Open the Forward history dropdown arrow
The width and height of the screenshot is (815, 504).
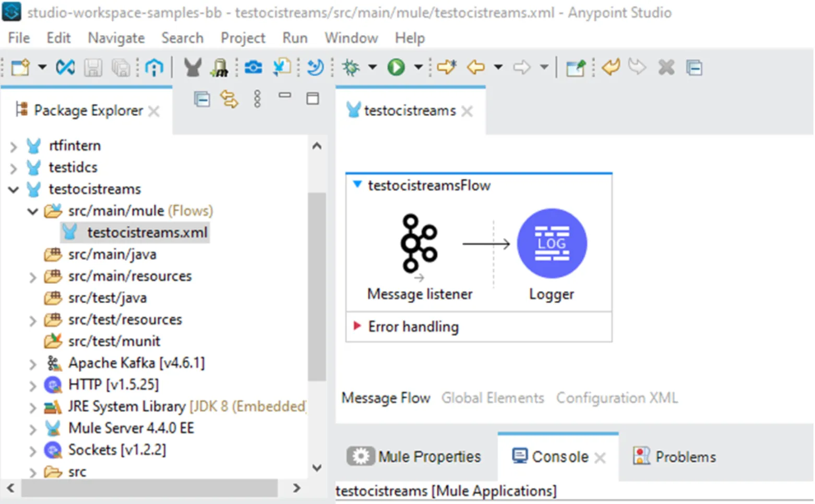pyautogui.click(x=544, y=67)
